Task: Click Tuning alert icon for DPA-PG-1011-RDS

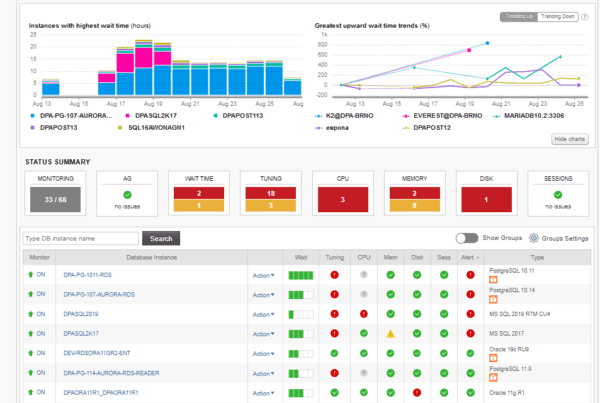Action: coord(334,275)
